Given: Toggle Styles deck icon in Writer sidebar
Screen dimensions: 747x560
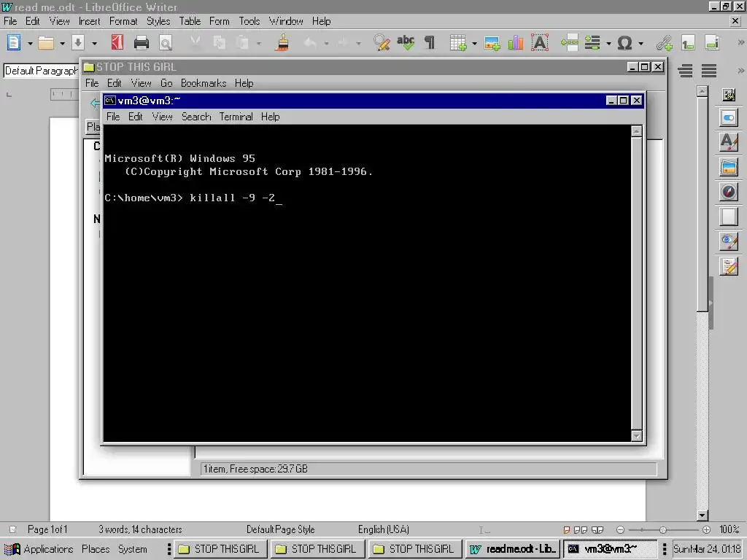Looking at the screenshot, I should click(729, 142).
